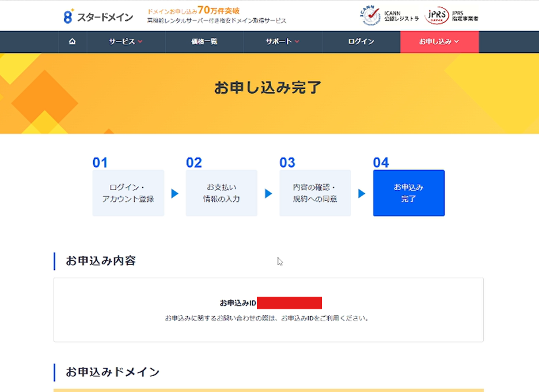Click the ドメインお申し込み70万件突破 tagline

tap(193, 11)
